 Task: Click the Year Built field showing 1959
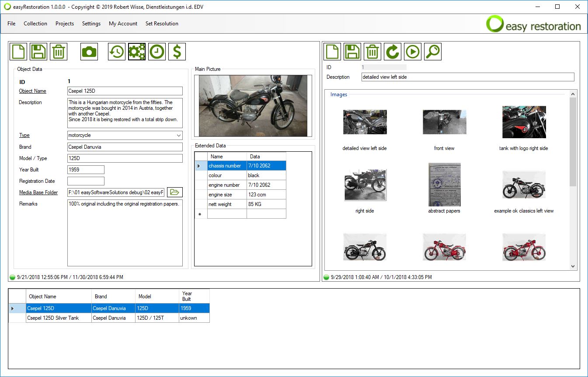(86, 170)
